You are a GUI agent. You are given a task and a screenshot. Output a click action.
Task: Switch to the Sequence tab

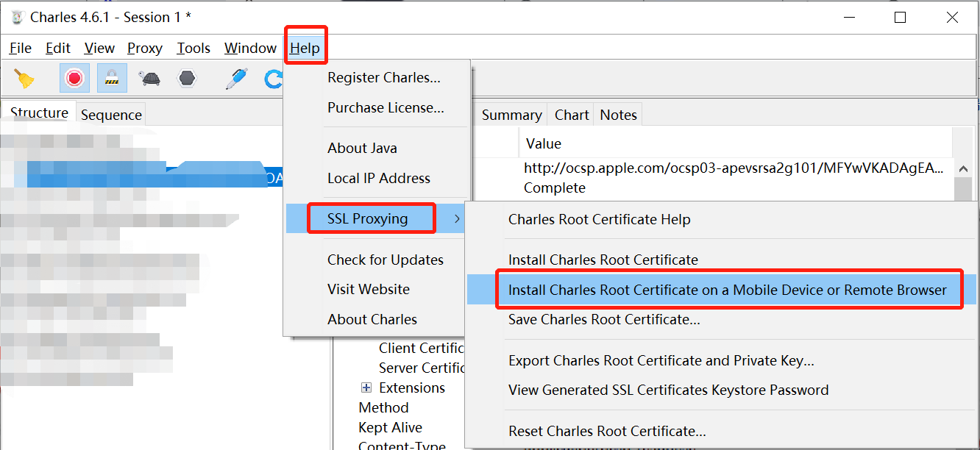pyautogui.click(x=111, y=115)
